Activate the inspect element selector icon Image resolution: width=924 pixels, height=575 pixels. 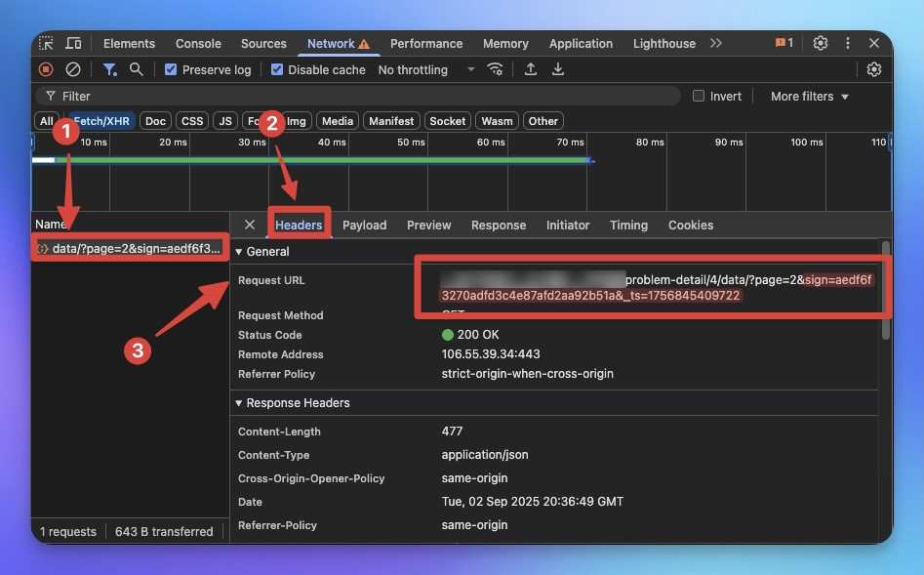point(46,43)
